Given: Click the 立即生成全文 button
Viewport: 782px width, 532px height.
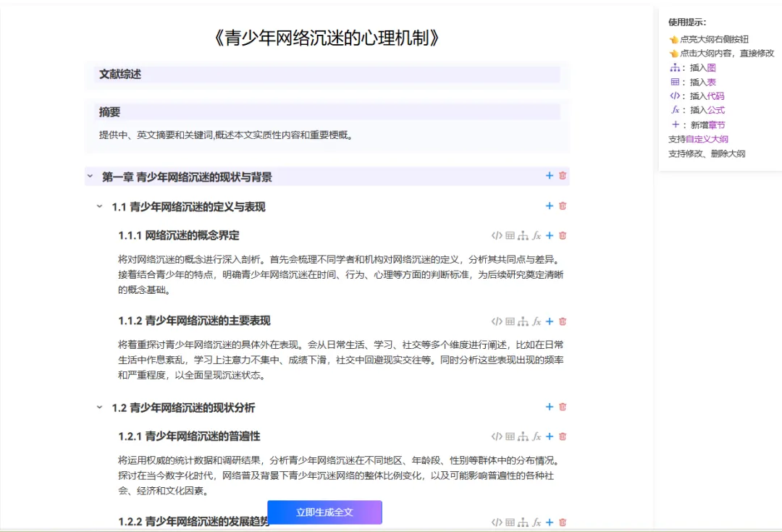Looking at the screenshot, I should point(324,512).
